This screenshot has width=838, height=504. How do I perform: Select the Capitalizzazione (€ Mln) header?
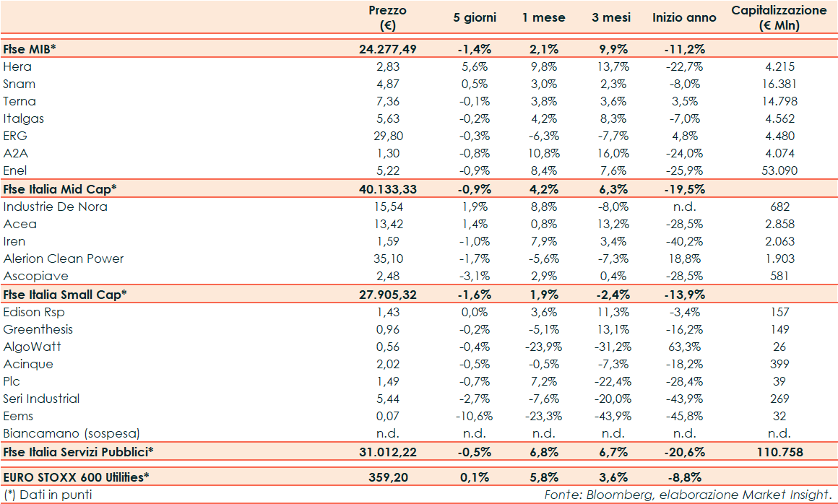pos(779,18)
